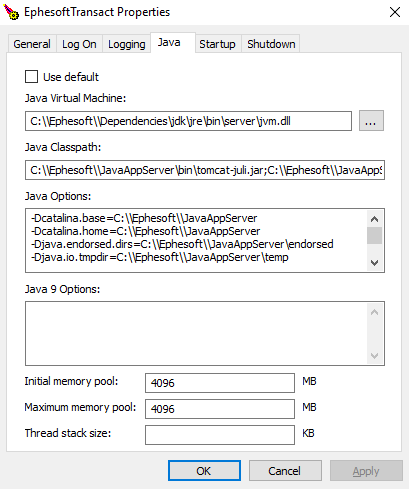The height and width of the screenshot is (489, 409).
Task: Open the Shutdown tab
Action: [x=271, y=44]
